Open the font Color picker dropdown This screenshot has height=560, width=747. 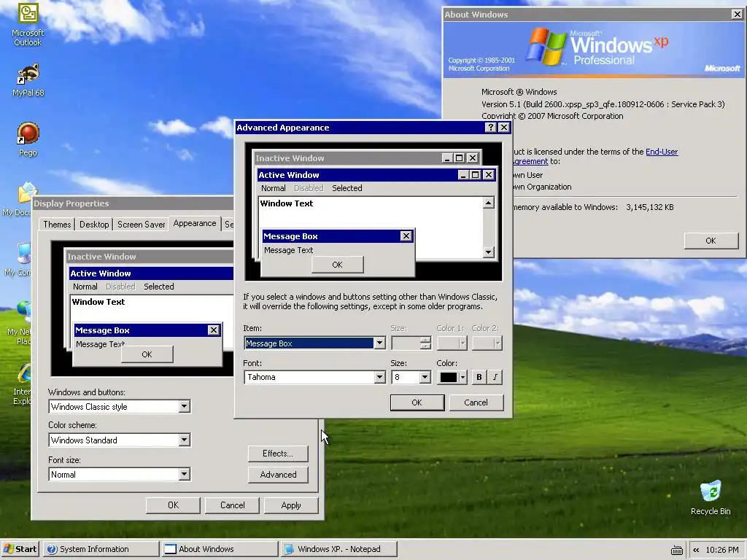tap(452, 377)
